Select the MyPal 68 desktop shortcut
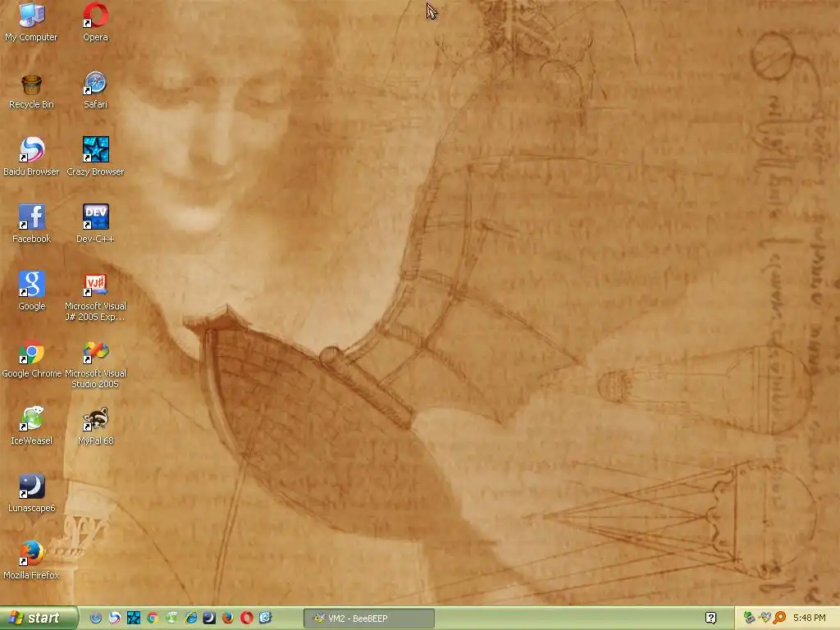 (95, 426)
